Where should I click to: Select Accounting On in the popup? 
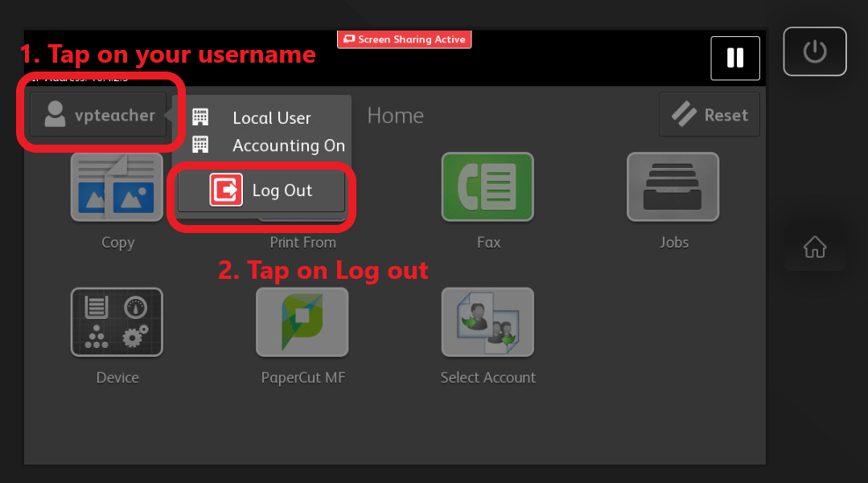point(288,145)
